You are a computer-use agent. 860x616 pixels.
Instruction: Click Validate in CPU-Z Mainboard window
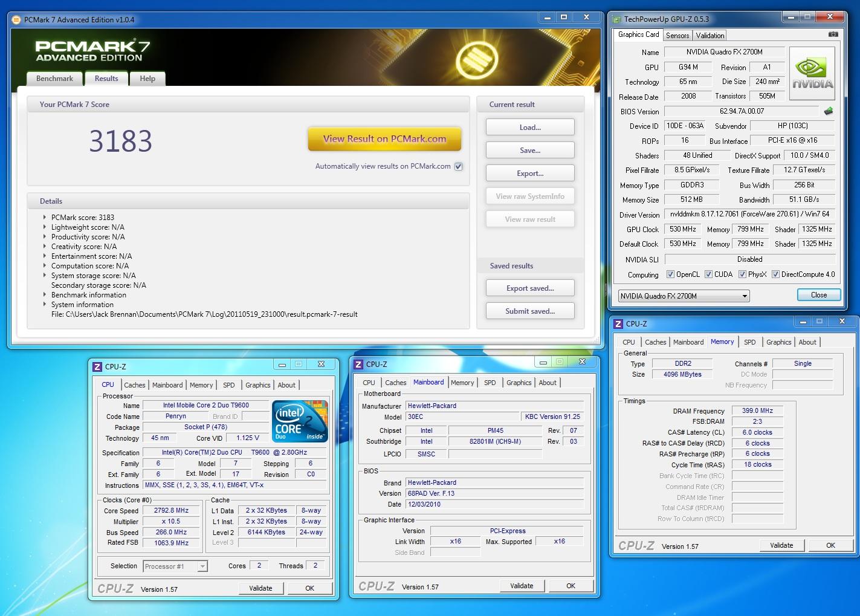[522, 586]
